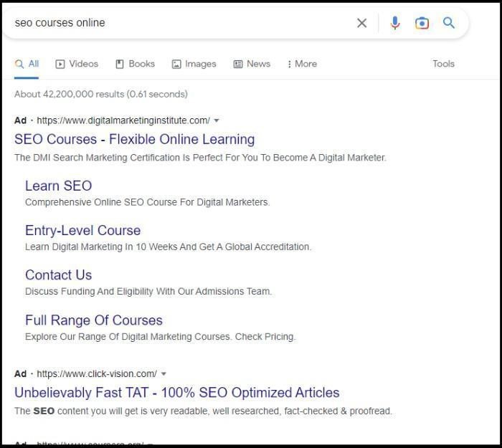
Task: Open the More search categories menu
Action: [x=302, y=64]
